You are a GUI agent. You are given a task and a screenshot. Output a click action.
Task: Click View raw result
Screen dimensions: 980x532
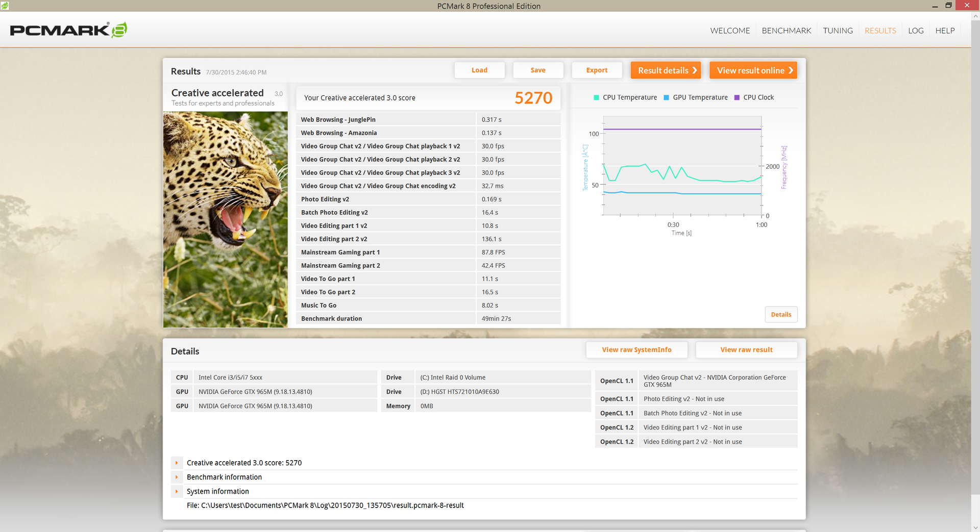(x=746, y=350)
